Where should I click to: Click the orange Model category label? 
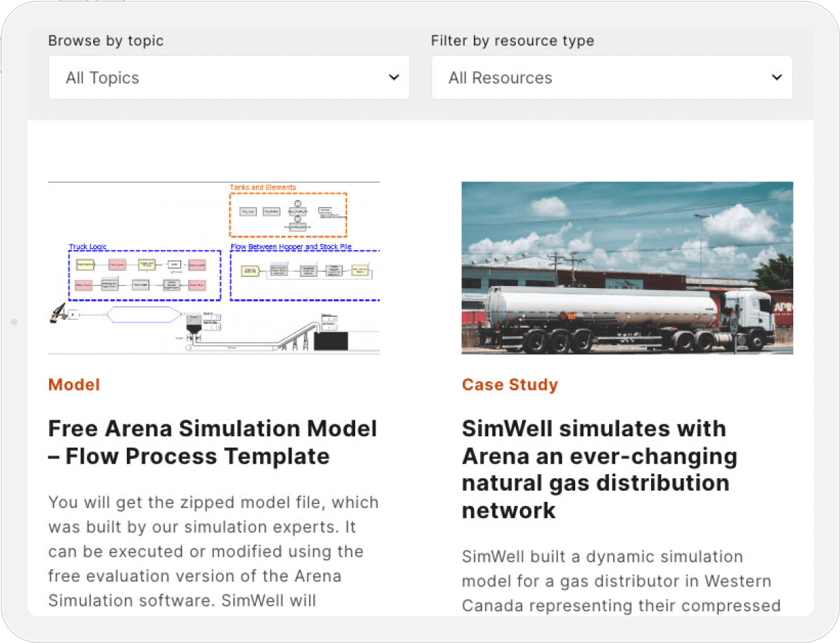74,385
